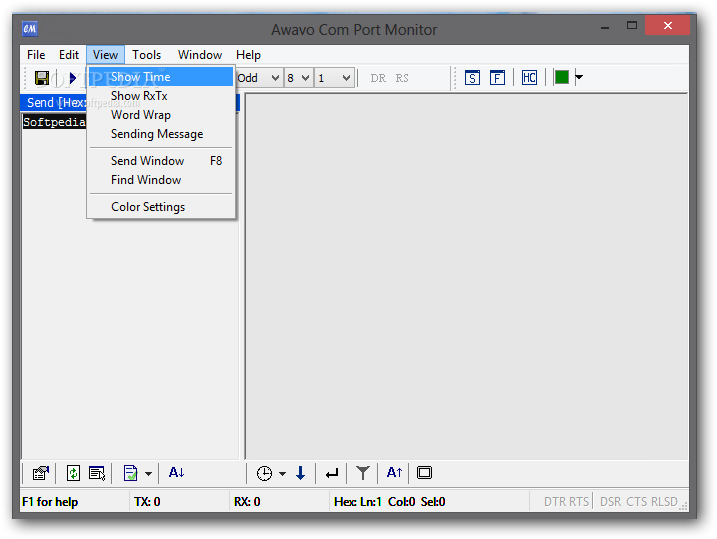Click the properties icon in bottom-left toolbar

click(41, 473)
